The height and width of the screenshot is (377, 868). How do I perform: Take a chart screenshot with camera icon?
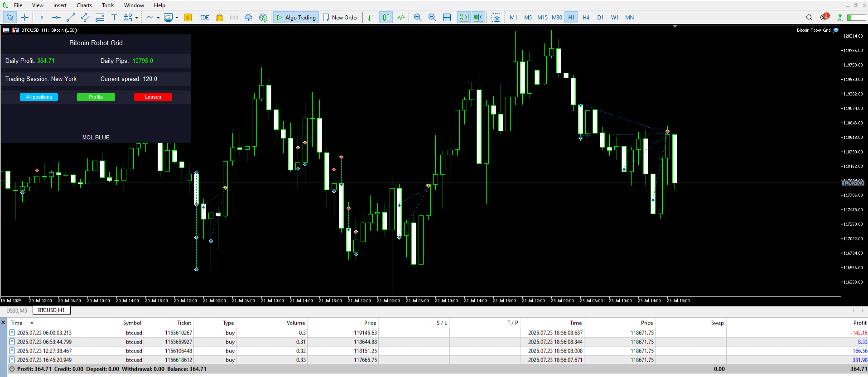click(x=496, y=18)
